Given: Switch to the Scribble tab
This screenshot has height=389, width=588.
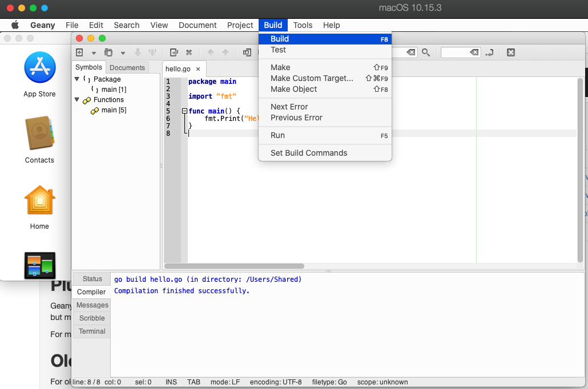Looking at the screenshot, I should (x=92, y=318).
